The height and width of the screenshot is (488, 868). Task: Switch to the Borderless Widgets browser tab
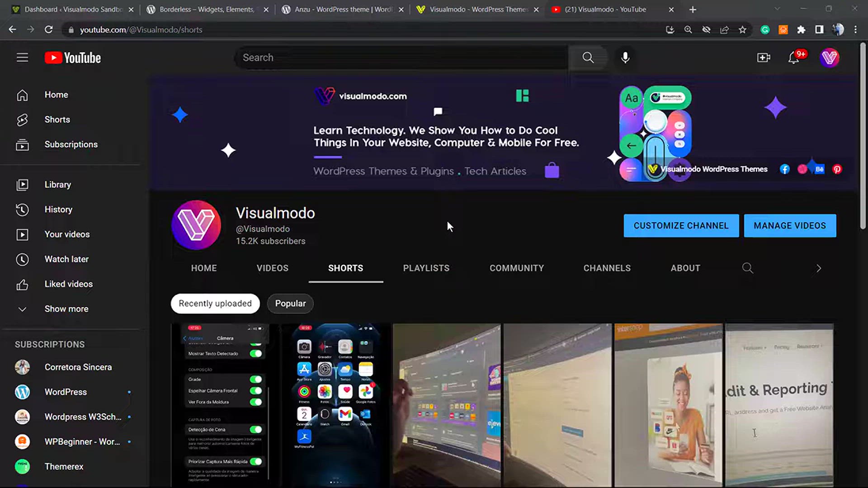[207, 9]
